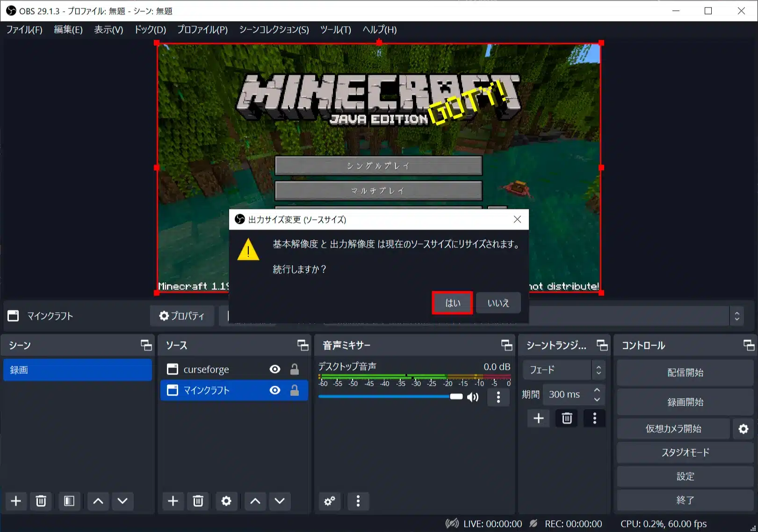Open scene filters
Viewport: 758px width, 532px height.
[69, 501]
